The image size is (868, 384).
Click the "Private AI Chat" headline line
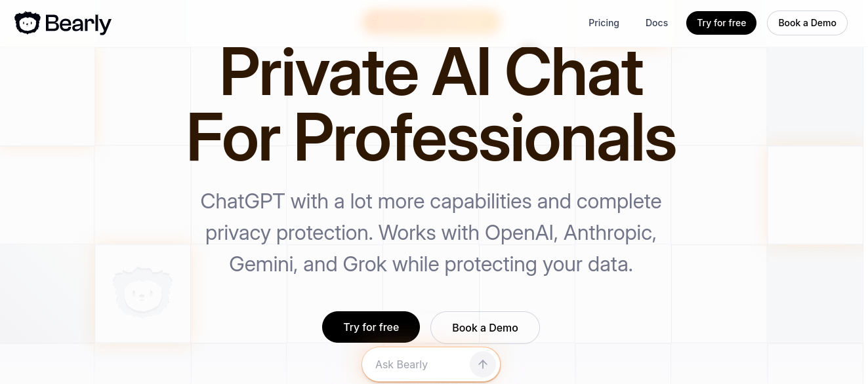[x=431, y=72]
